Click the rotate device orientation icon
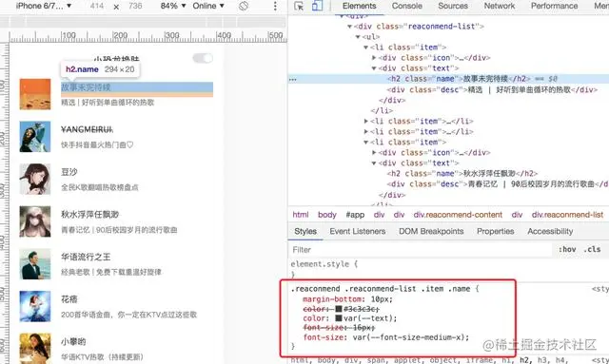Viewport: 609px width, 364px height. click(244, 6)
